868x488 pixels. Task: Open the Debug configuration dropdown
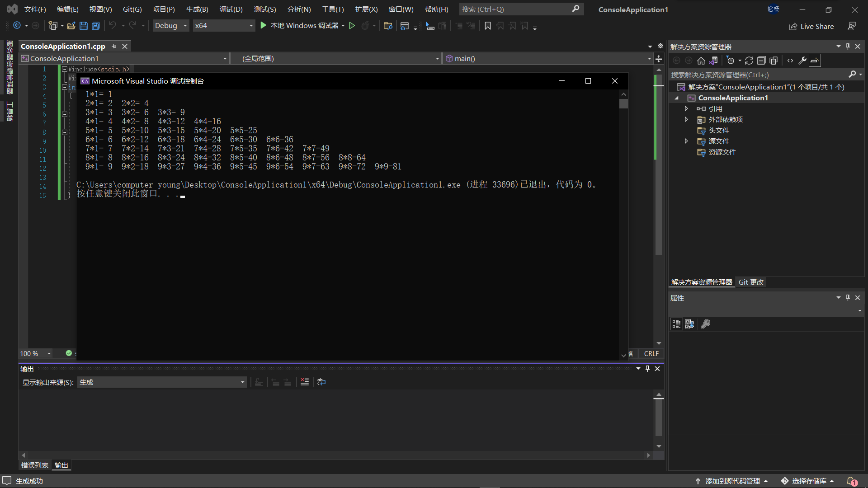point(171,26)
